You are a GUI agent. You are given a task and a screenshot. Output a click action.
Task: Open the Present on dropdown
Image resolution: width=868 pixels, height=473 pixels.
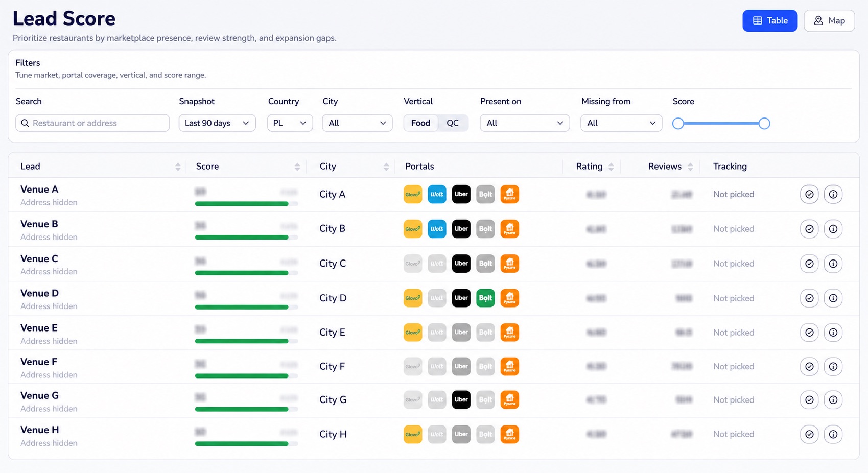tap(525, 123)
